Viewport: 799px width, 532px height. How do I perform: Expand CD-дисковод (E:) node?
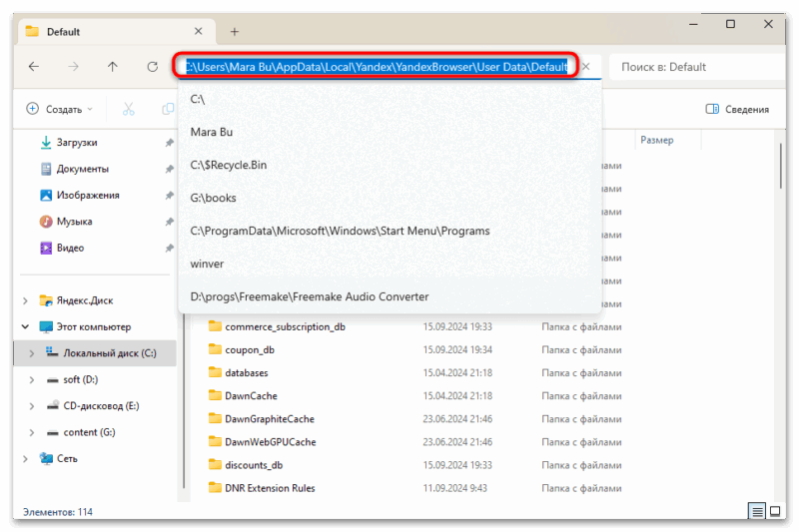[32, 406]
